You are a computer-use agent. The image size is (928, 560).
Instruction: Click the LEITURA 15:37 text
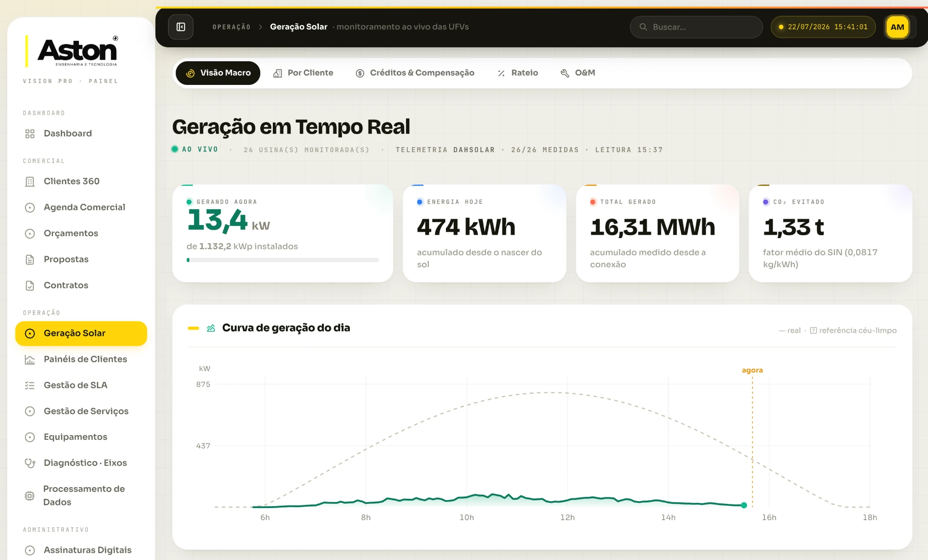coord(629,150)
